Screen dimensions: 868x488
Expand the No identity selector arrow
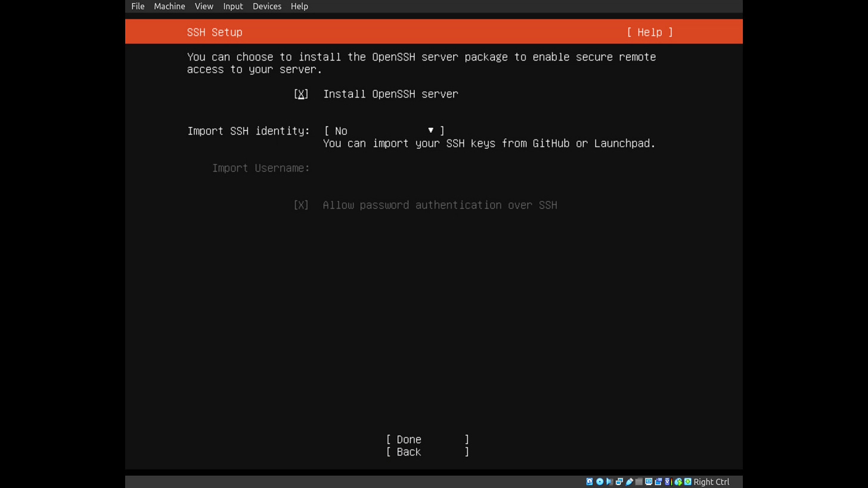[x=430, y=130]
